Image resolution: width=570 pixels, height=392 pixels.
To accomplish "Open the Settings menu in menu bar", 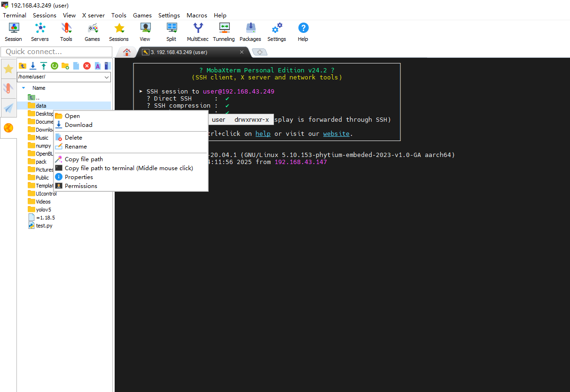I will 169,15.
